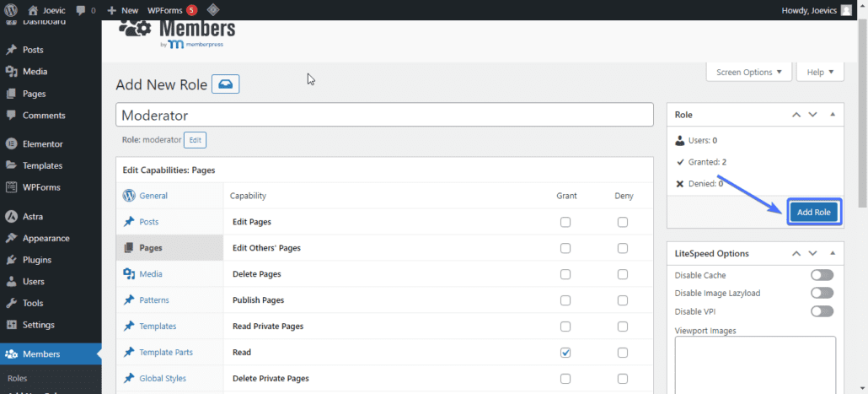Toggle the Disable VPI switch
Viewport: 868px width, 394px height.
(x=822, y=311)
